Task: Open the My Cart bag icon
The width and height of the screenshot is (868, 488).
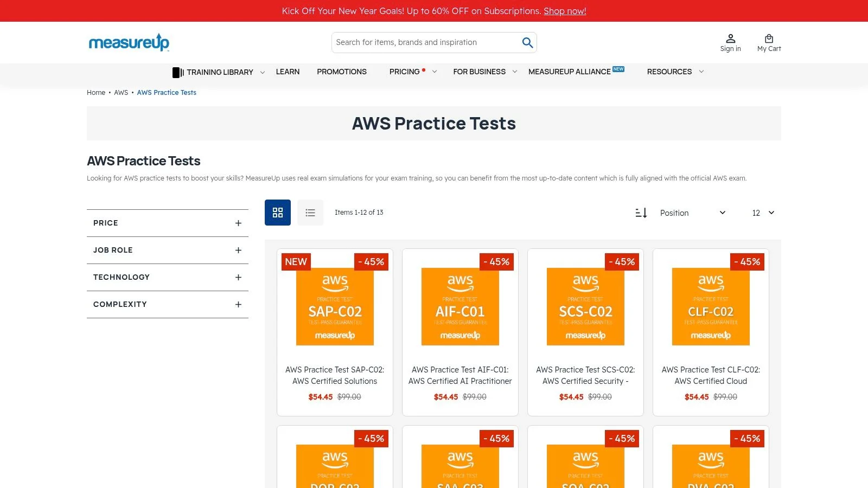Action: [x=769, y=38]
